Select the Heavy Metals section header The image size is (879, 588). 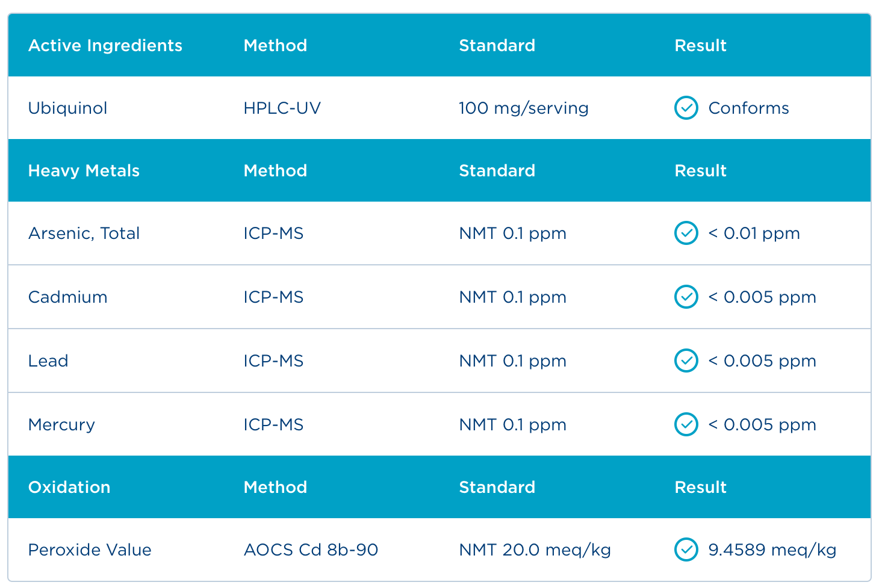pos(84,171)
